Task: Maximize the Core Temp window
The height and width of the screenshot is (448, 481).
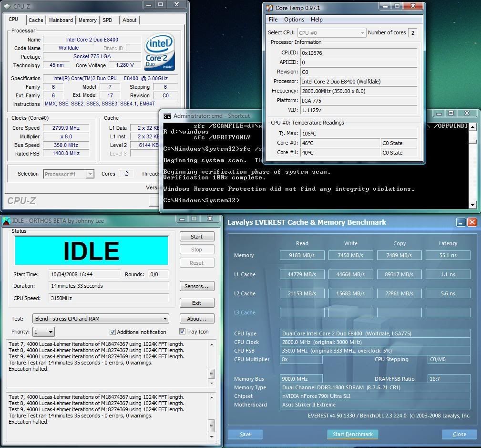Action: point(397,6)
